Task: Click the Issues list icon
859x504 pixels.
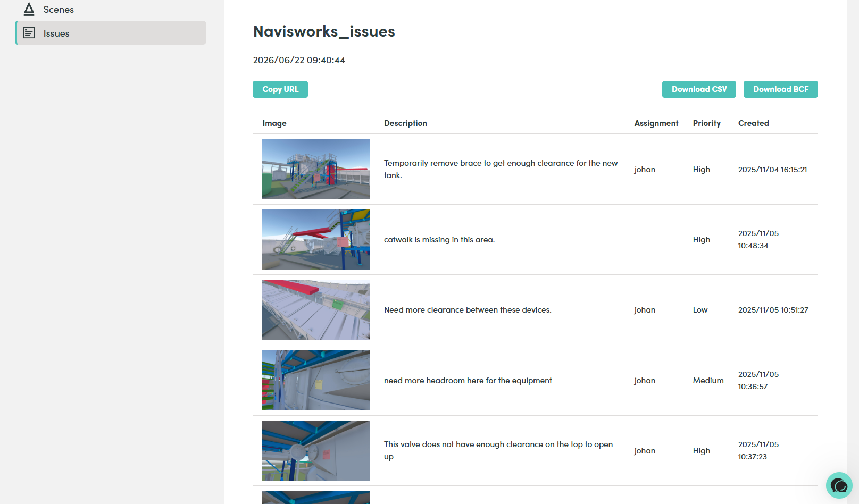Action: pos(29,33)
